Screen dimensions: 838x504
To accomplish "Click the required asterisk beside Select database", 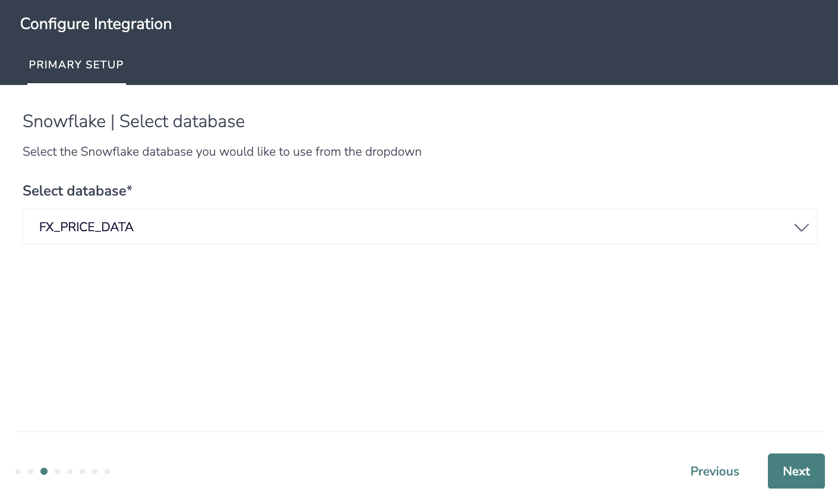I will tap(130, 189).
